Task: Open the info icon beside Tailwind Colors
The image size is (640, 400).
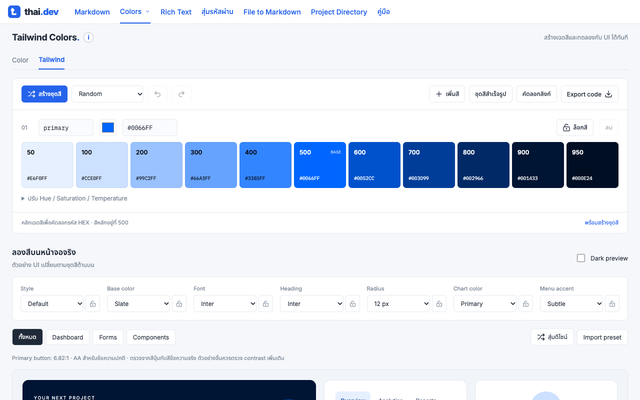Action: [88, 38]
